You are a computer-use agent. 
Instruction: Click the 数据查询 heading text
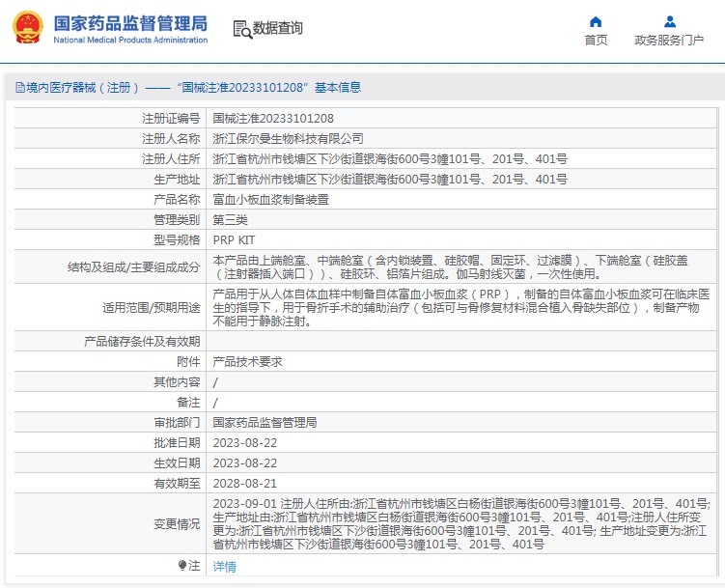[277, 28]
